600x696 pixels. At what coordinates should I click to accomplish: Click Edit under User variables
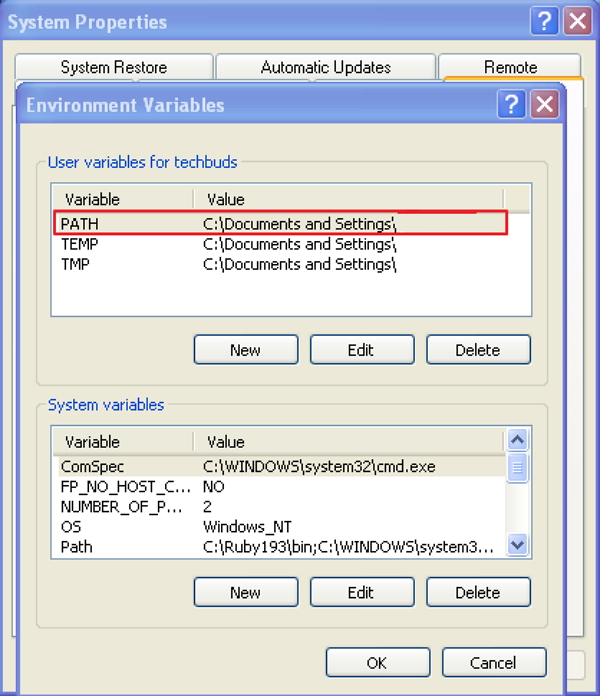[x=361, y=350]
